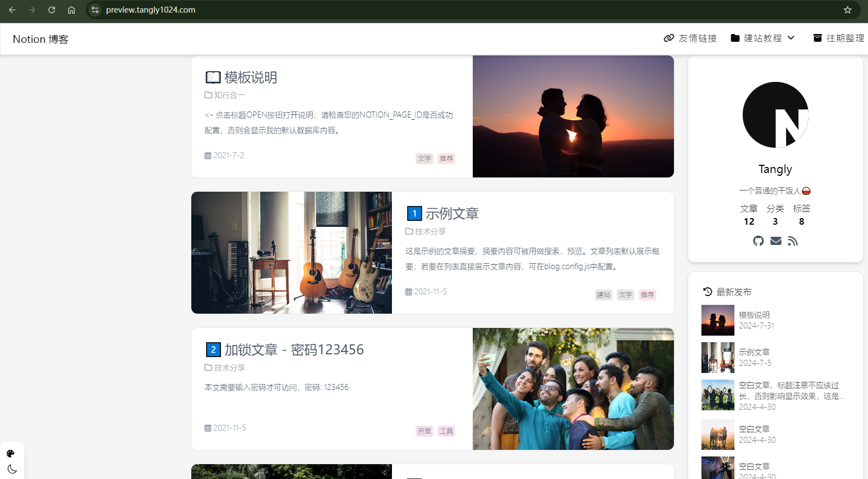Click the email envelope icon
868x479 pixels.
(776, 241)
